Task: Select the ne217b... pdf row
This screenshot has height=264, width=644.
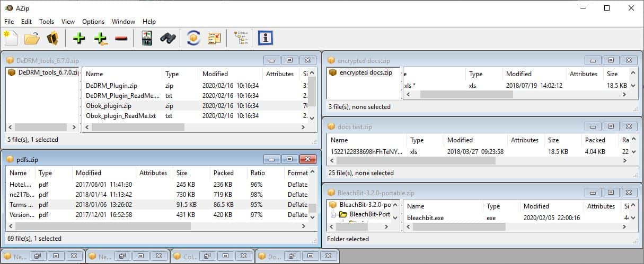Action: [x=157, y=195]
